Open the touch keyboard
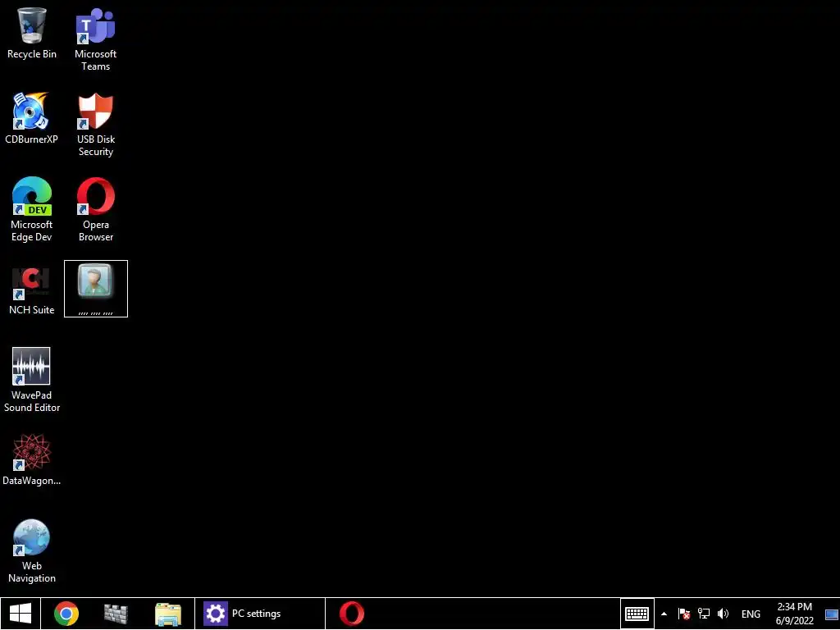840x630 pixels. (x=637, y=614)
